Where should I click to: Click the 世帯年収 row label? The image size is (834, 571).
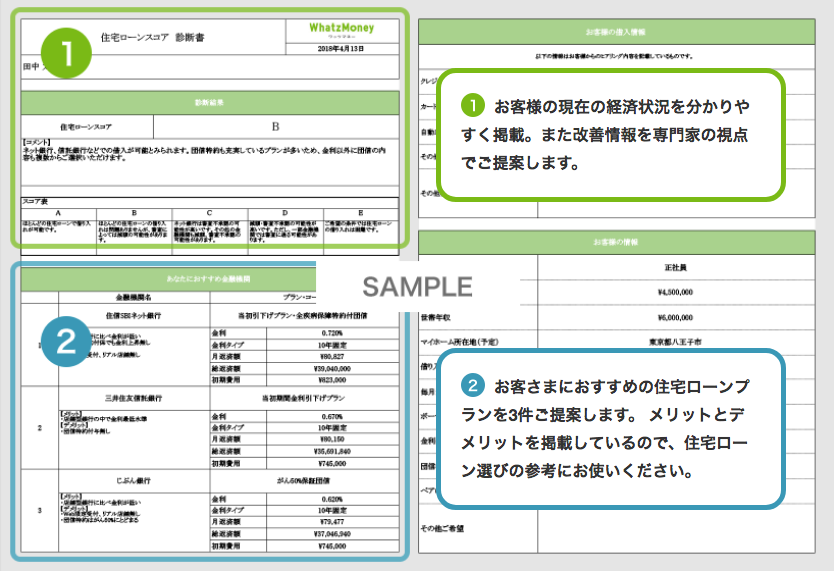pos(436,317)
